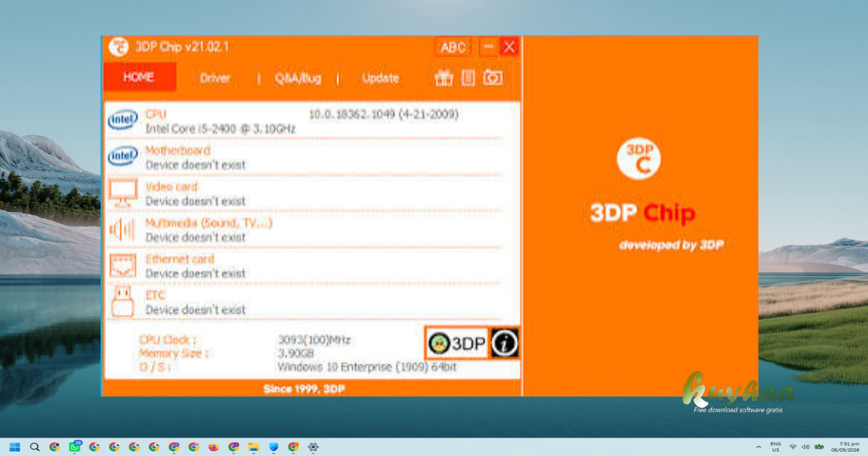
Task: Switch to the HOME tab
Action: [140, 77]
